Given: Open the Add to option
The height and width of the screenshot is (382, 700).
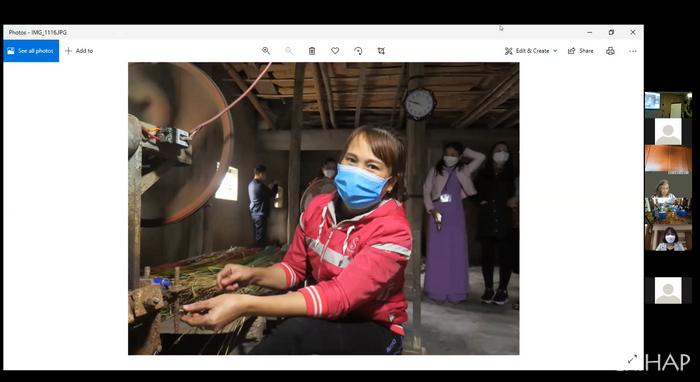Looking at the screenshot, I should (79, 51).
